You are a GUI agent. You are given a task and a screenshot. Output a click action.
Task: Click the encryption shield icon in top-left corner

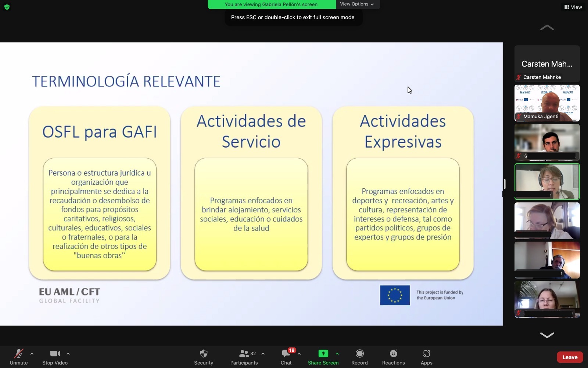point(7,7)
